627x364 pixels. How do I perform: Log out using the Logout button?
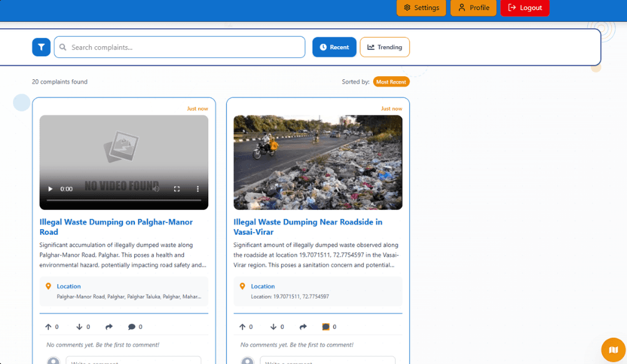point(524,7)
